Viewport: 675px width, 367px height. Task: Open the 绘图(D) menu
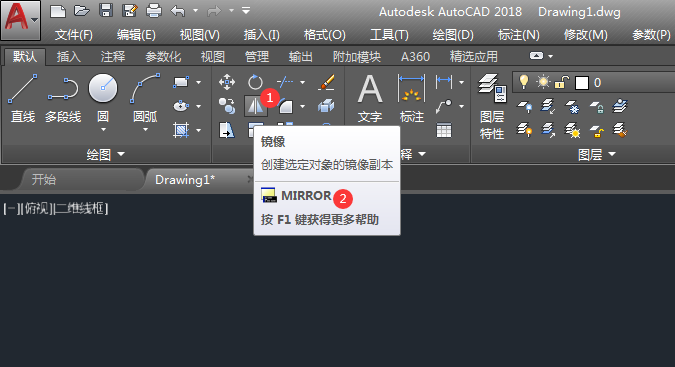pyautogui.click(x=453, y=35)
